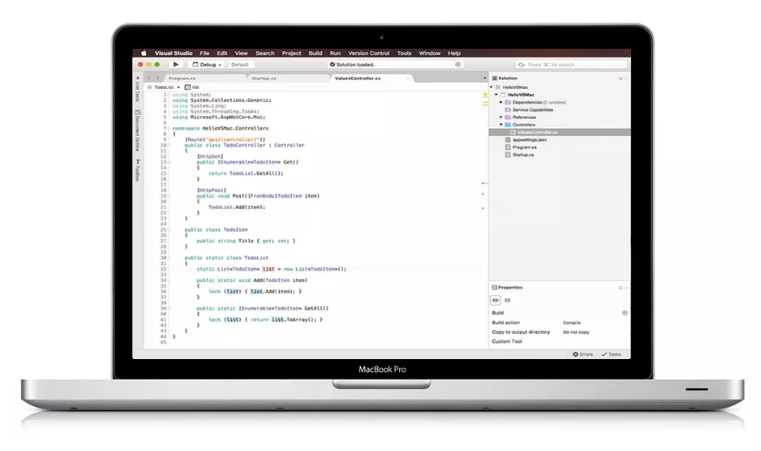761x451 pixels.
Task: Click the Dependencies folder icon
Action: click(x=508, y=102)
